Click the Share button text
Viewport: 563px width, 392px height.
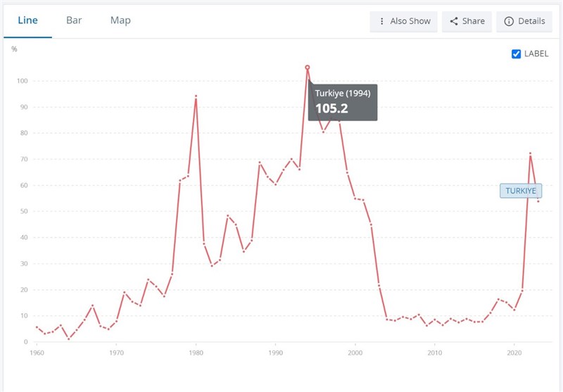pyautogui.click(x=473, y=21)
